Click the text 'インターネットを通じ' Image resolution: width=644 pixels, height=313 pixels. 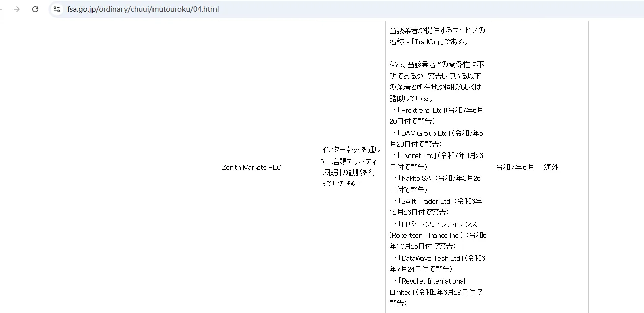pos(350,150)
